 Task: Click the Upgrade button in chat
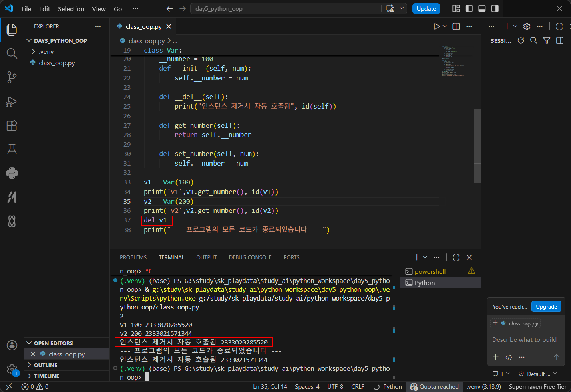coord(546,307)
